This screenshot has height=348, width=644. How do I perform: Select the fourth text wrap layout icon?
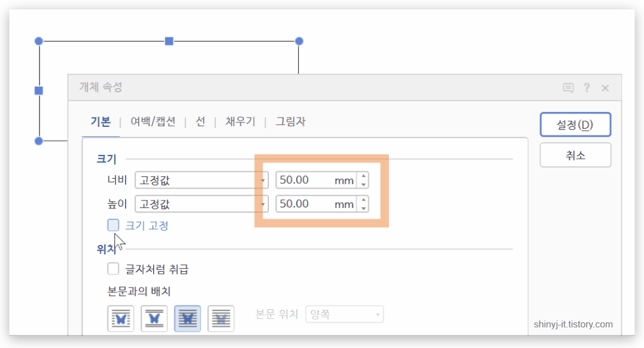pos(221,319)
